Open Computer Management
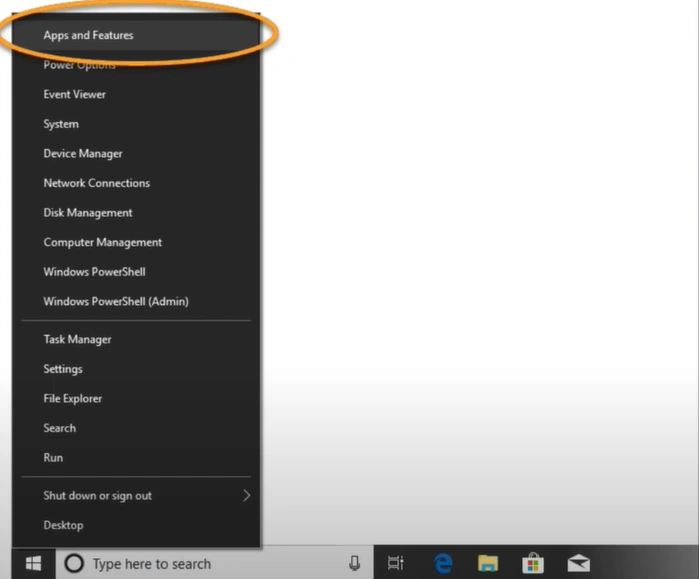699x579 pixels. coord(136,242)
